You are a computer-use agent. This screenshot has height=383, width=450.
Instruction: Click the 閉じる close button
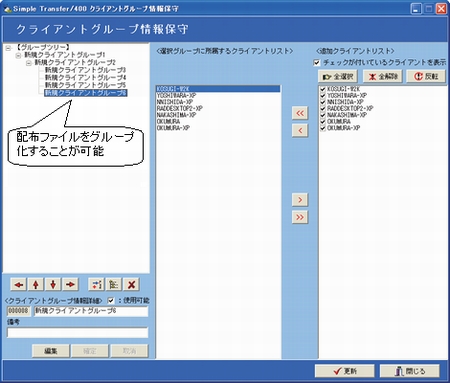click(x=410, y=371)
